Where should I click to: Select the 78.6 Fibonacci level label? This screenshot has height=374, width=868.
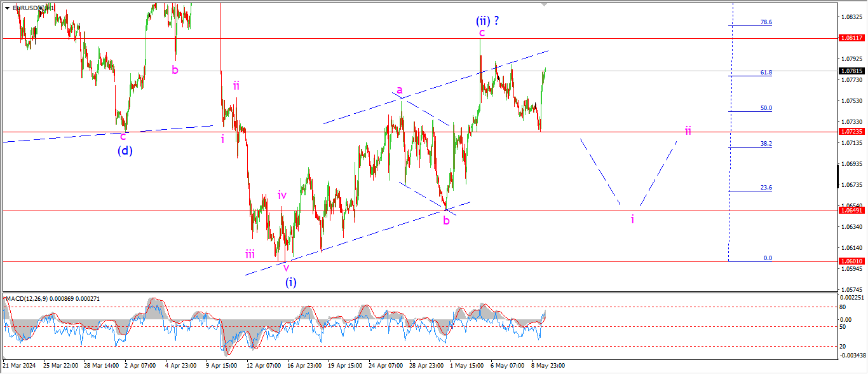pos(766,22)
